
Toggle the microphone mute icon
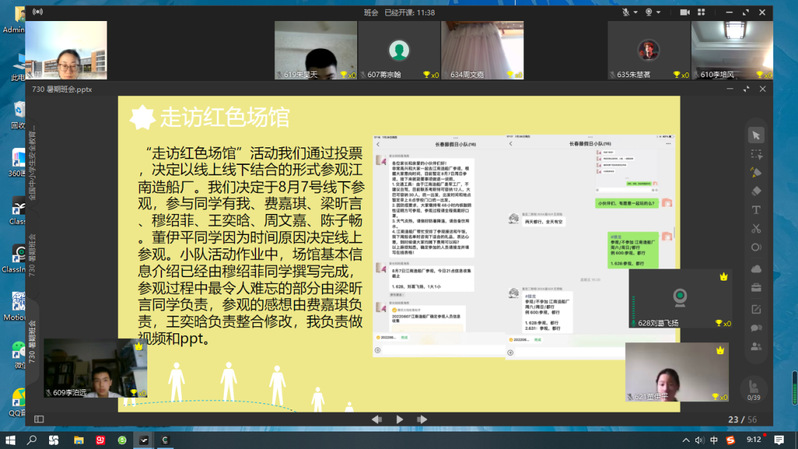pyautogui.click(x=626, y=13)
